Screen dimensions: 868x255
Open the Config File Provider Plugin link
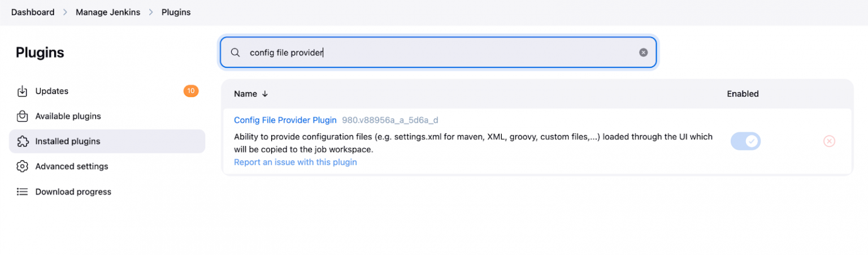point(285,120)
